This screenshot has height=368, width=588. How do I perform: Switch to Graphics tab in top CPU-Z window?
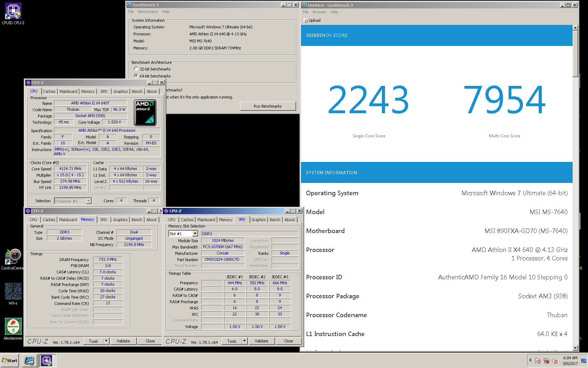121,91
